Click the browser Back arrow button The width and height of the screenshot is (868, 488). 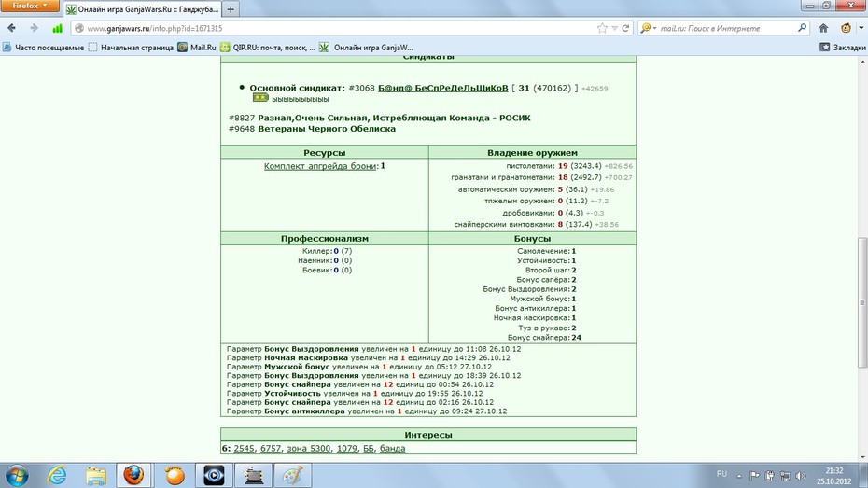[11, 28]
